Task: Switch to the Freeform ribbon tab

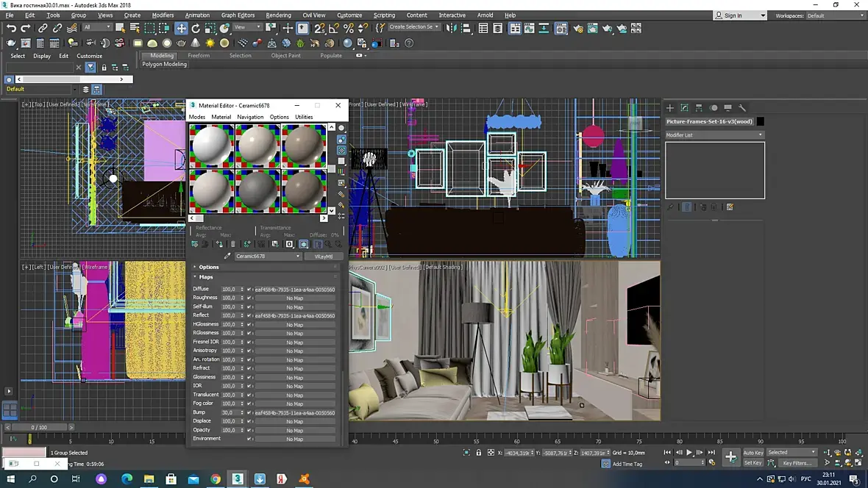Action: click(198, 56)
